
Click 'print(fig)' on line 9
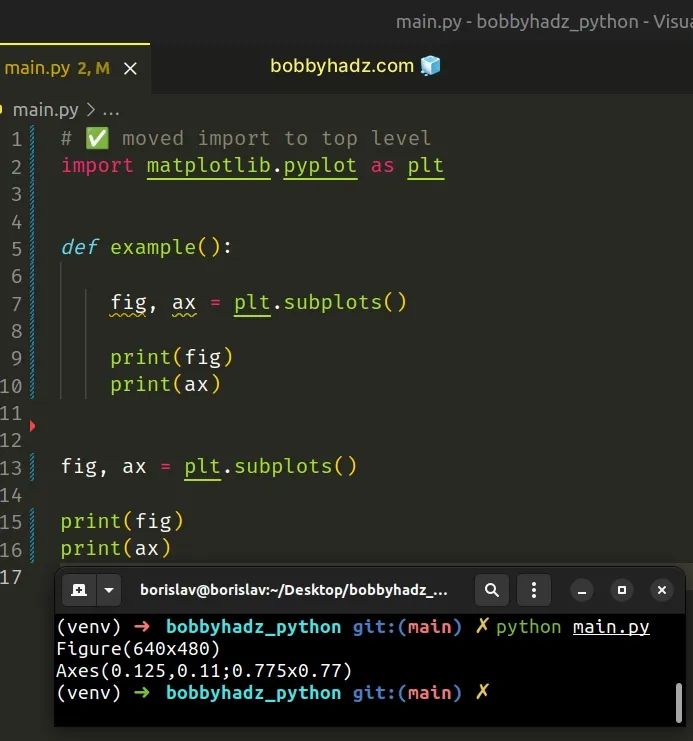point(172,357)
